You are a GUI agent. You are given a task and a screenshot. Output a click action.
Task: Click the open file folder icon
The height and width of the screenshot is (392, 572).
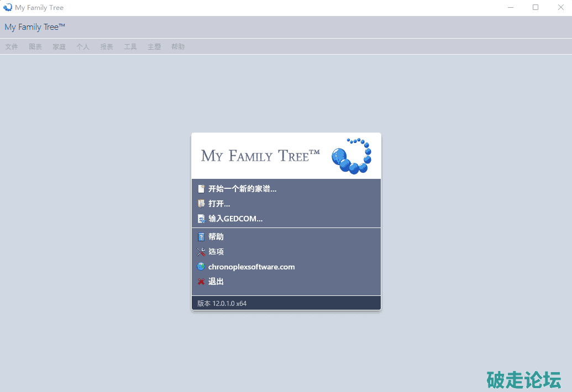[201, 204]
